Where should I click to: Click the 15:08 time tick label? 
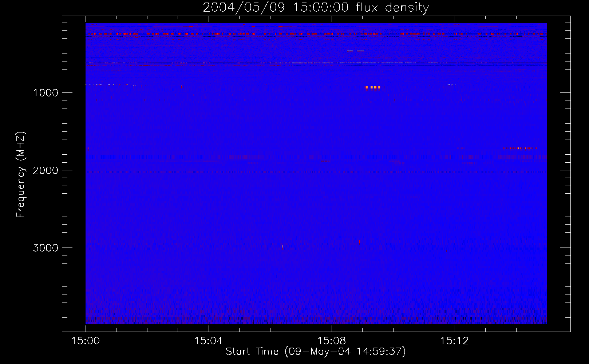[331, 341]
